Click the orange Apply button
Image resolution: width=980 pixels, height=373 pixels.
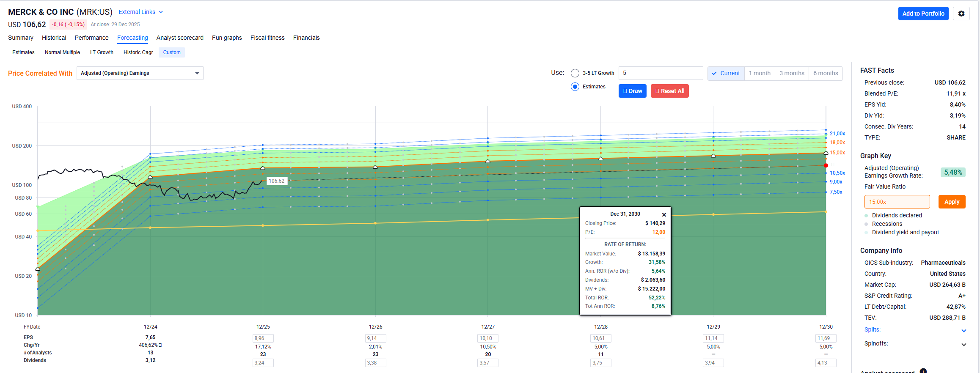coord(952,202)
